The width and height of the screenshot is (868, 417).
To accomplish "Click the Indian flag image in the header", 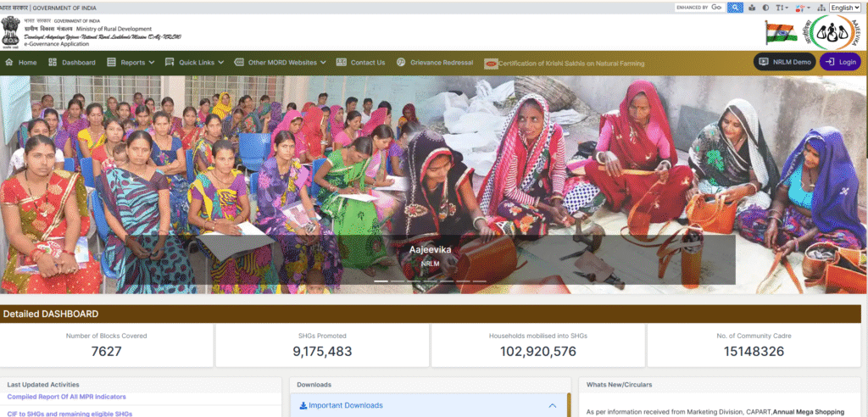I will tap(781, 33).
